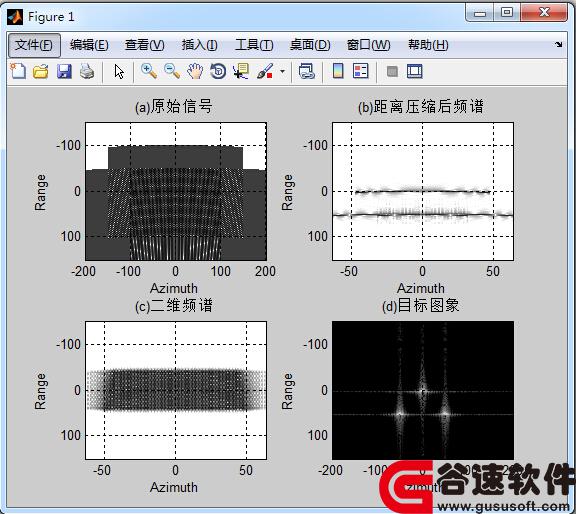Click the title text (b)距离压缩后频谱
The image size is (576, 514).
pyautogui.click(x=421, y=107)
